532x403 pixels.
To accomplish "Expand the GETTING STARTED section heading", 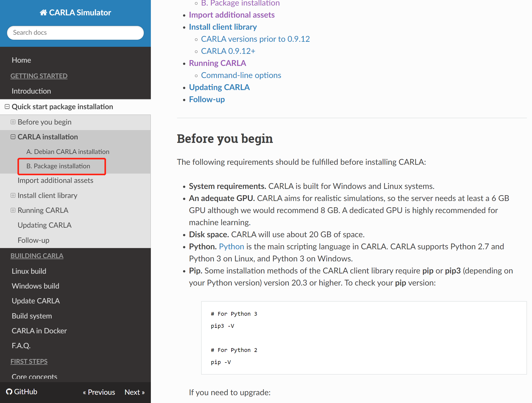I will [39, 76].
